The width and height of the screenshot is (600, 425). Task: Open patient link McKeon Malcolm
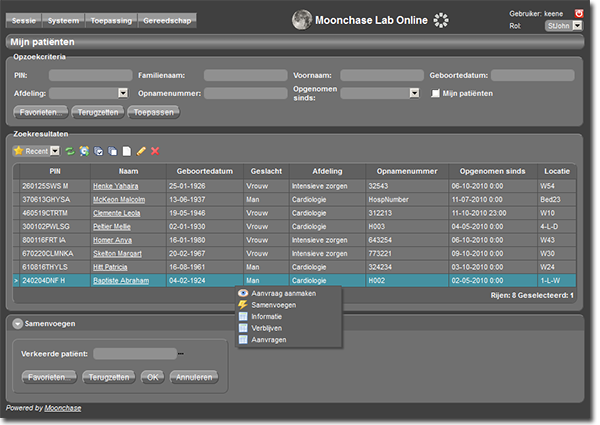coord(119,200)
